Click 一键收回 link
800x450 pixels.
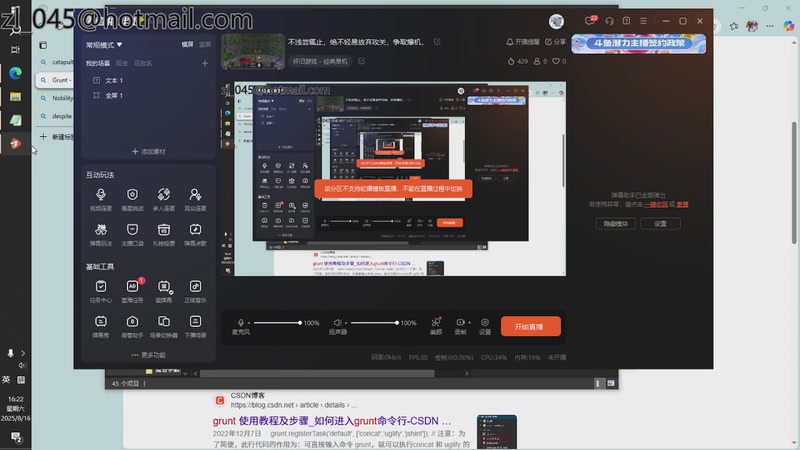click(656, 204)
